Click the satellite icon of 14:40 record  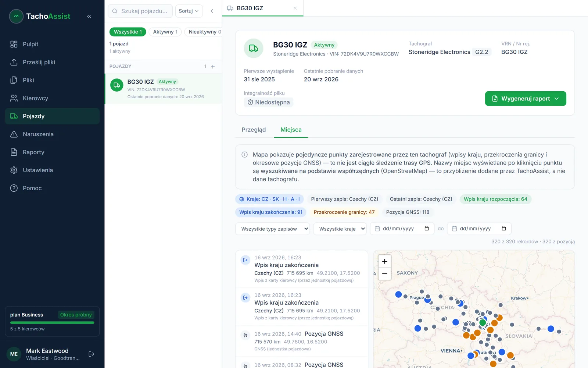coord(245,335)
